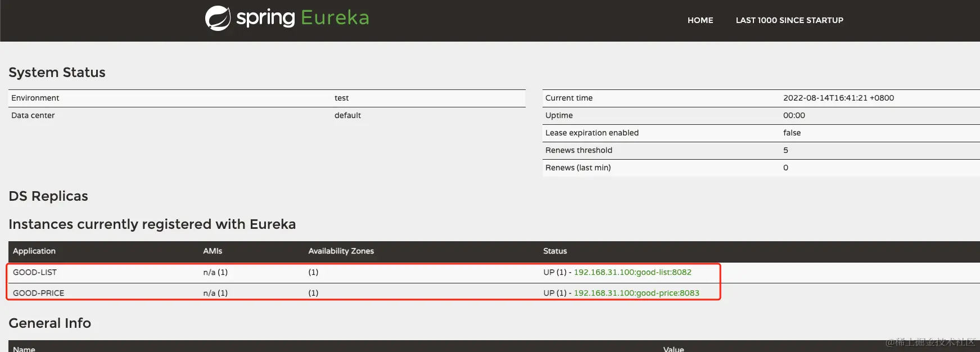
Task: Click the DS Replicas heading
Action: tap(48, 196)
